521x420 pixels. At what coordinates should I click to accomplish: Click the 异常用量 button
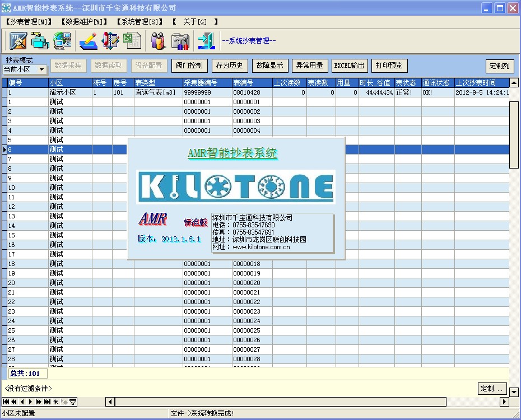310,66
